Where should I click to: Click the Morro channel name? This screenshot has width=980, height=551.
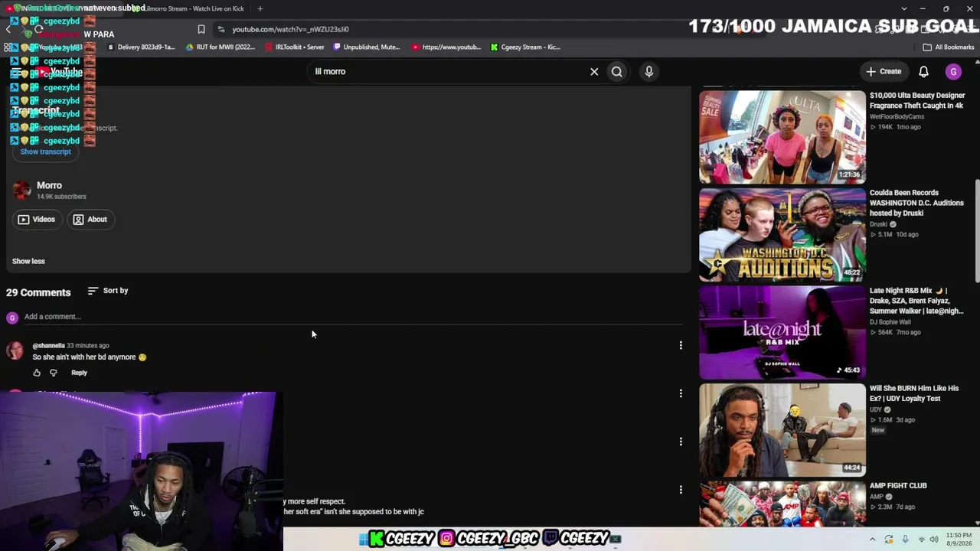pos(49,185)
